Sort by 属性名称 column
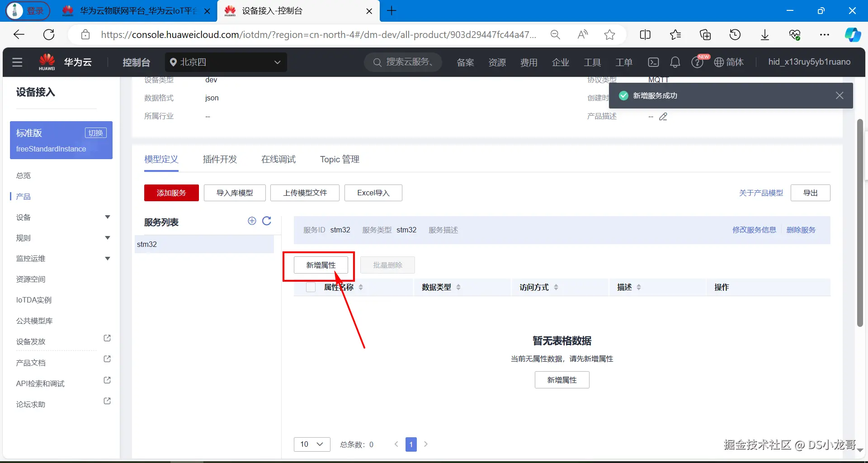This screenshot has height=463, width=868. tap(361, 287)
